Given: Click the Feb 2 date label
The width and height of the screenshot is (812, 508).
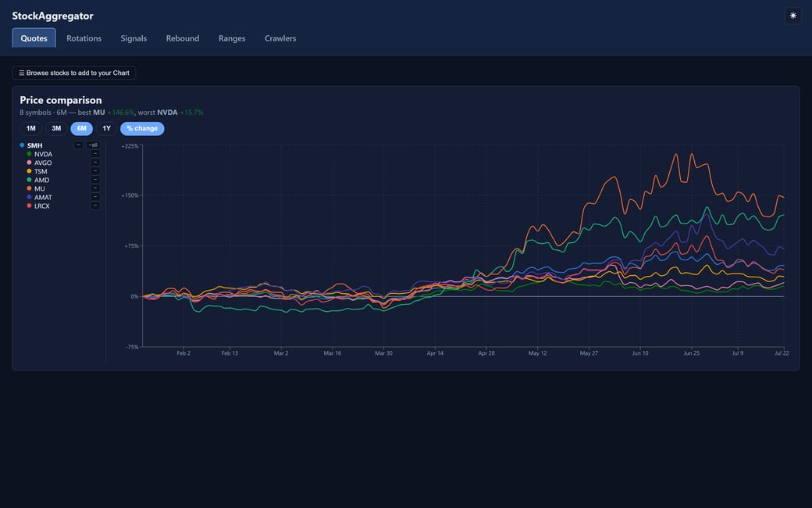Looking at the screenshot, I should coord(183,353).
